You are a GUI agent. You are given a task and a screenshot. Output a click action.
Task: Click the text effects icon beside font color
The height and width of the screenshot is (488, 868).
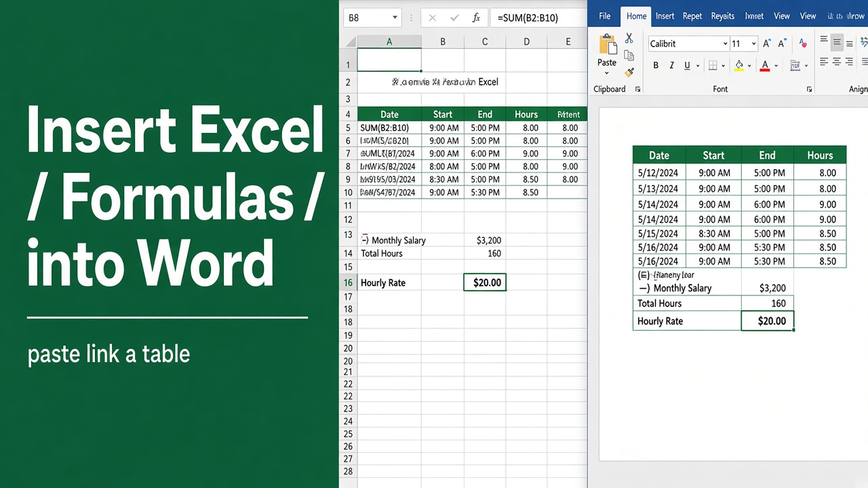795,66
